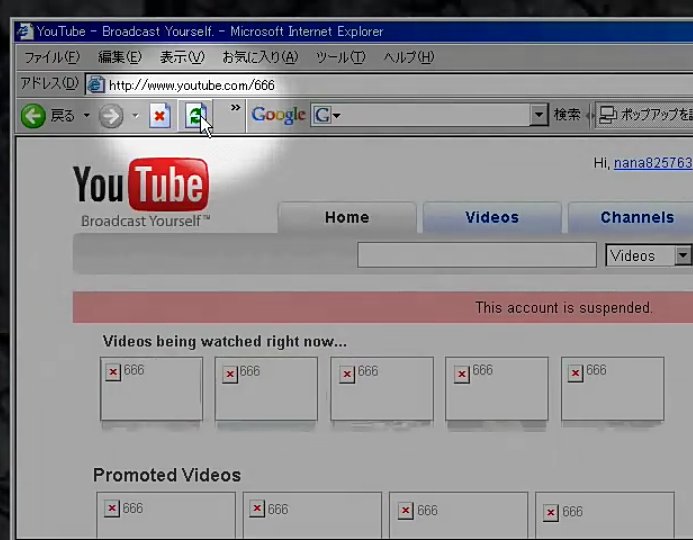Click the 検索 search button
The height and width of the screenshot is (540, 693).
tap(567, 115)
